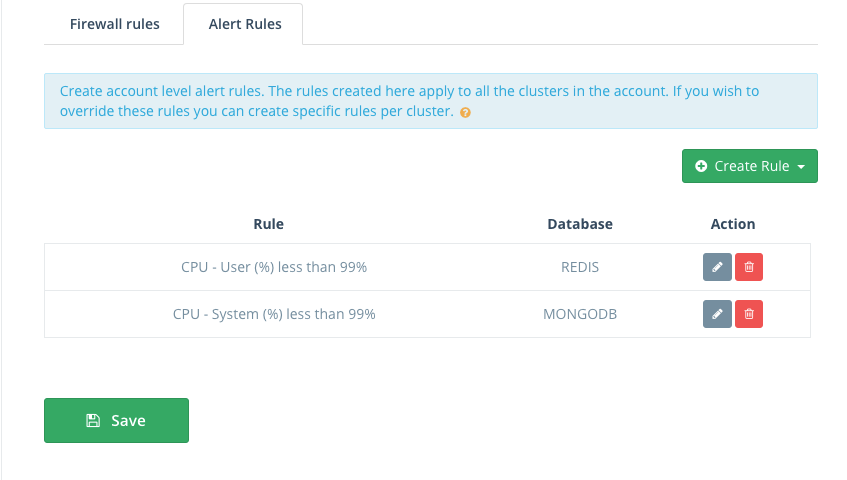Edit the CPU User REDIS rule
The height and width of the screenshot is (480, 847).
pyautogui.click(x=717, y=267)
